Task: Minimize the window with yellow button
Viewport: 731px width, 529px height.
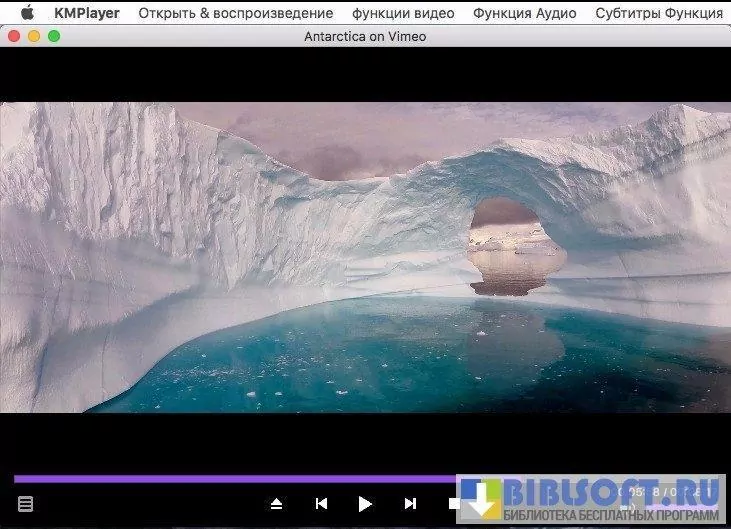Action: pos(34,36)
